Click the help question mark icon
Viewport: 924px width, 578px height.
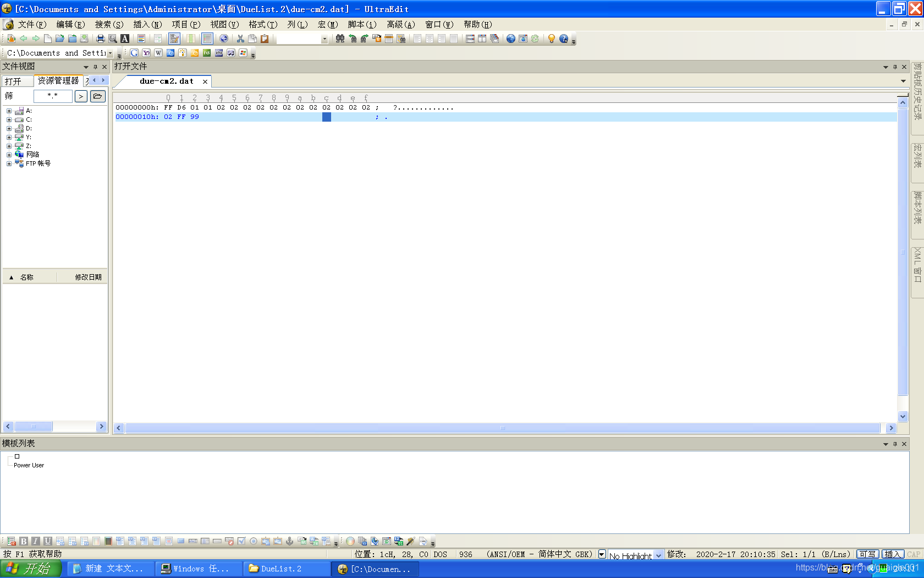pos(564,39)
